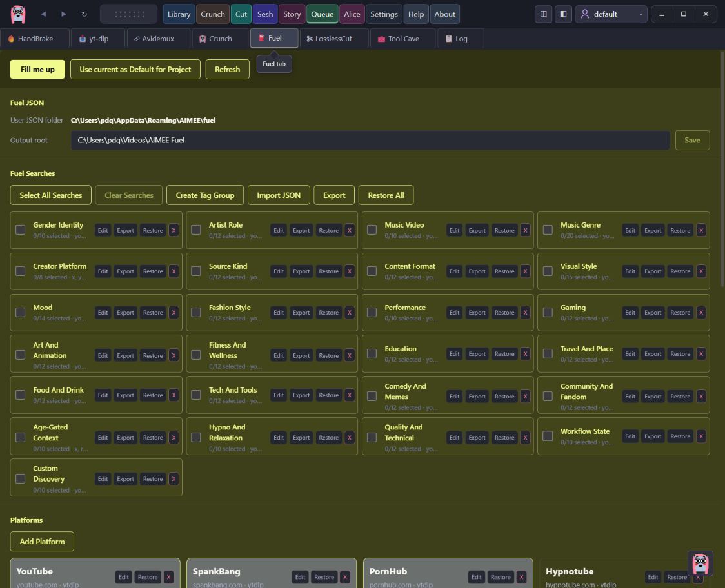Select the Hypno And Relaxation checkbox
The width and height of the screenshot is (725, 588).
pyautogui.click(x=196, y=437)
